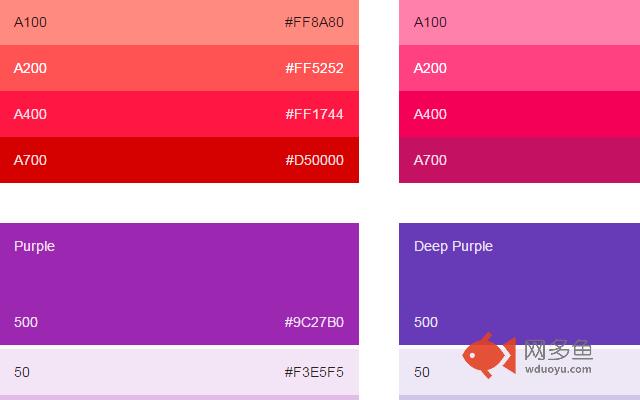Click the pink A100 swatch
Viewport: 640px width, 400px height.
pyautogui.click(x=519, y=22)
